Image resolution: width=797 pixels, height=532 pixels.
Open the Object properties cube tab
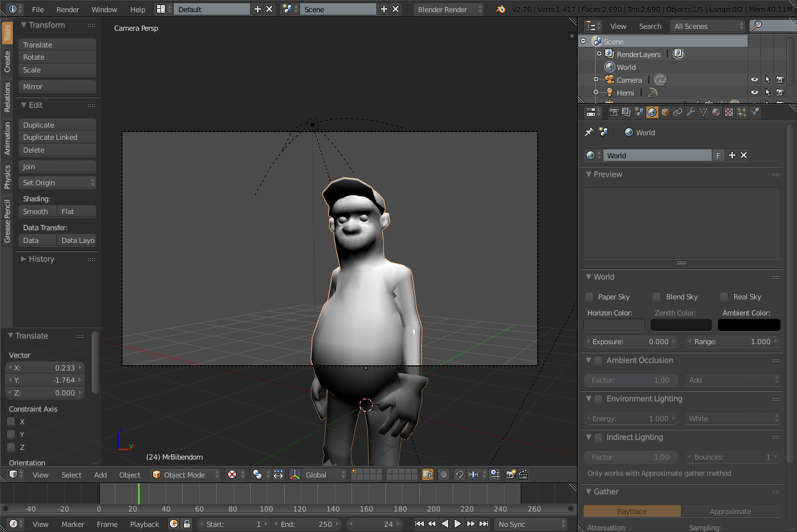coord(665,112)
